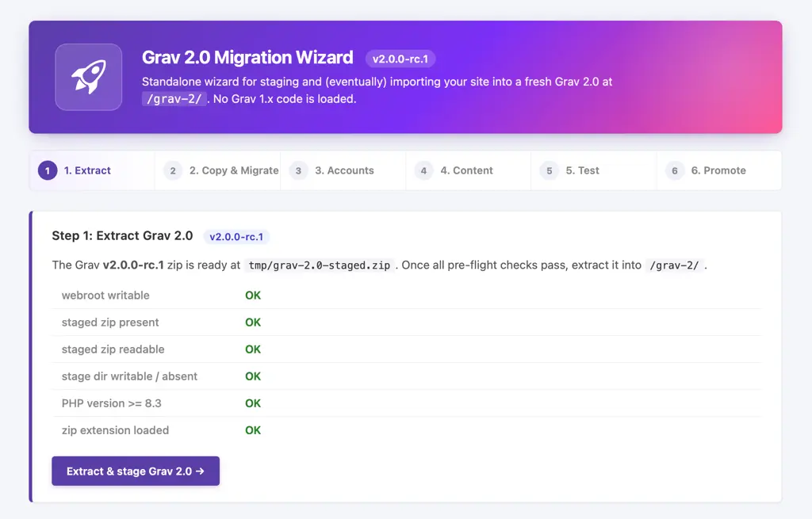Click the tmp/grav-2.0-staged.zip path
Screen dimensions: 812x519
click(x=319, y=265)
